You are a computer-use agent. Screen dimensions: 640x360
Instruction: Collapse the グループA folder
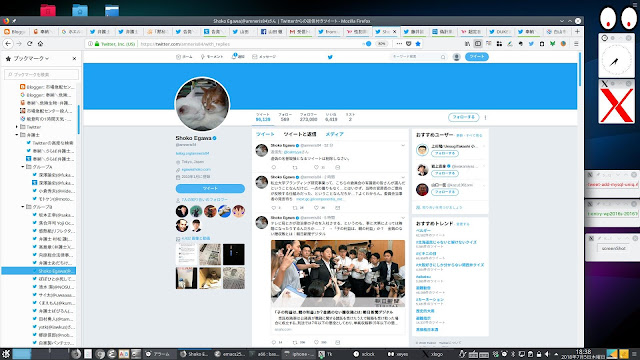(x=23, y=167)
